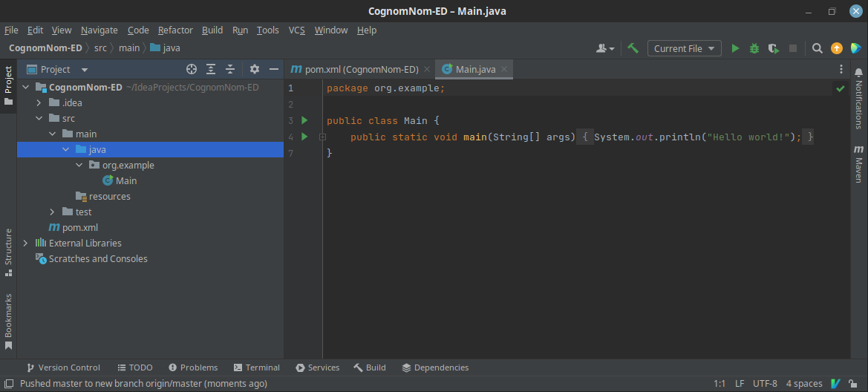Click run gutter icon beside main method
The image size is (868, 392).
[304, 136]
